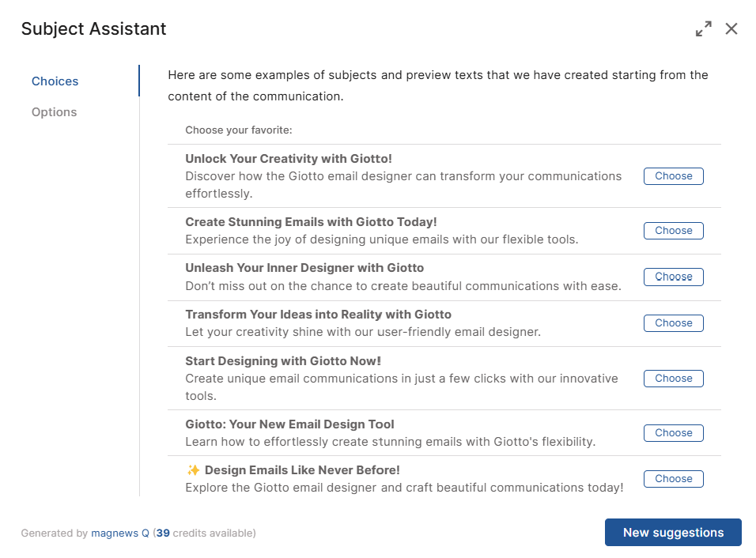Click 'Giotto: Your New Email Design Tool' title
Viewport: 756px width, 558px height.
[289, 424]
